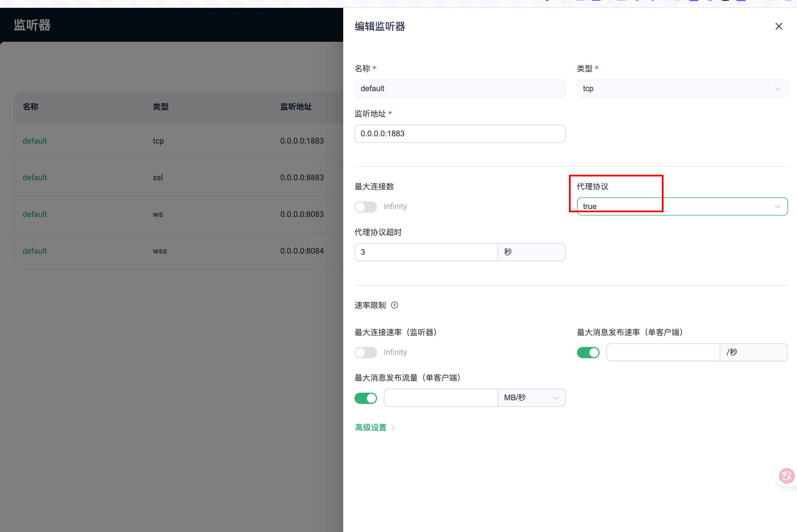Click the 类型 column header in the table
Viewport: 797px width, 532px height.
160,107
